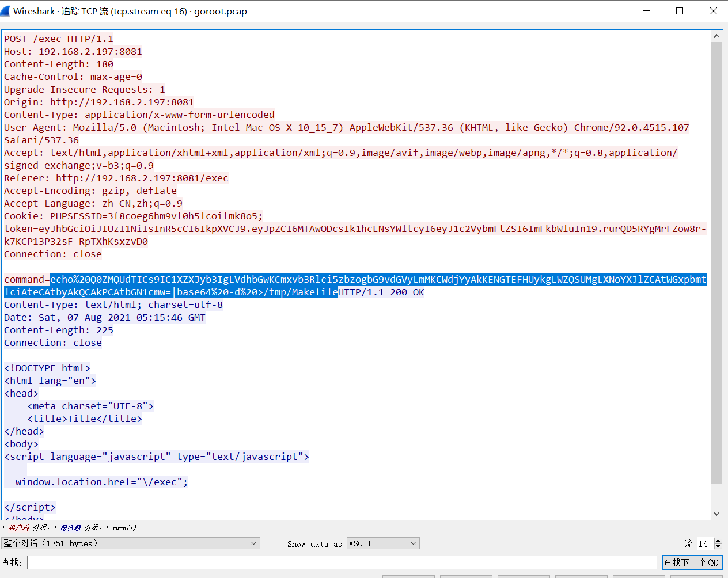Decrement the stream number stepper
The width and height of the screenshot is (728, 578).
pyautogui.click(x=718, y=546)
